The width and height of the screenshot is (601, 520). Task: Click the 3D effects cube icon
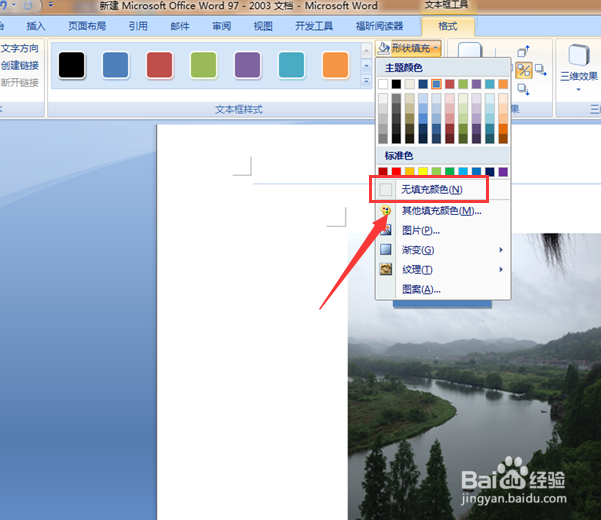tap(579, 56)
